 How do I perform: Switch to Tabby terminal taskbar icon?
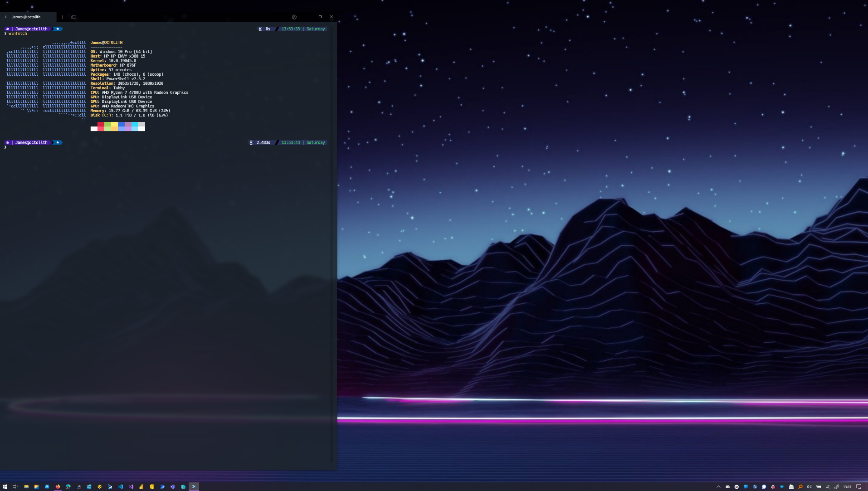pos(194,486)
